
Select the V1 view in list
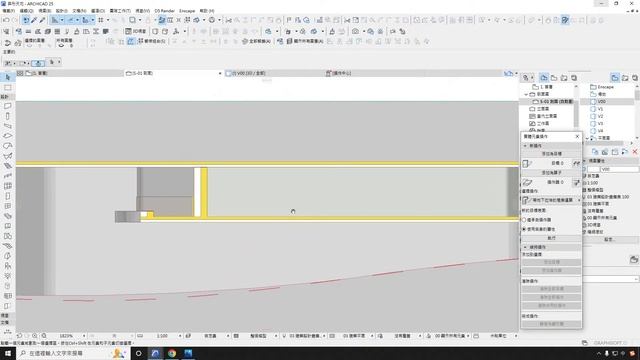coord(600,109)
